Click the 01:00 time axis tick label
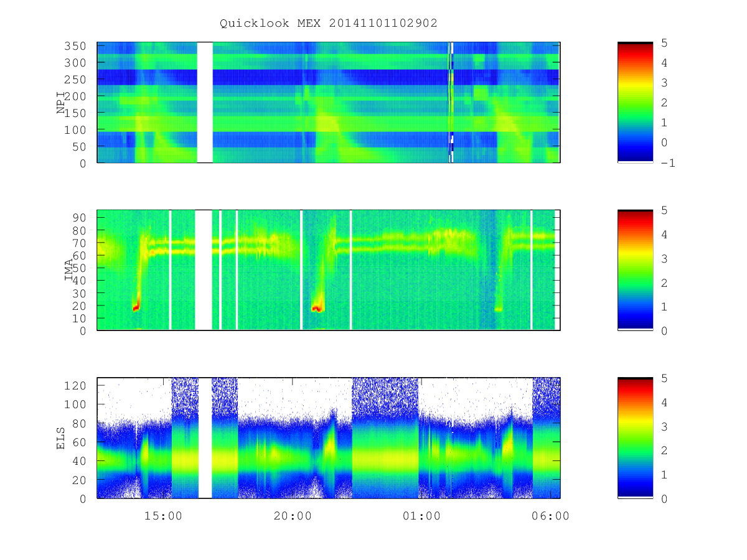The height and width of the screenshot is (560, 747). (421, 516)
